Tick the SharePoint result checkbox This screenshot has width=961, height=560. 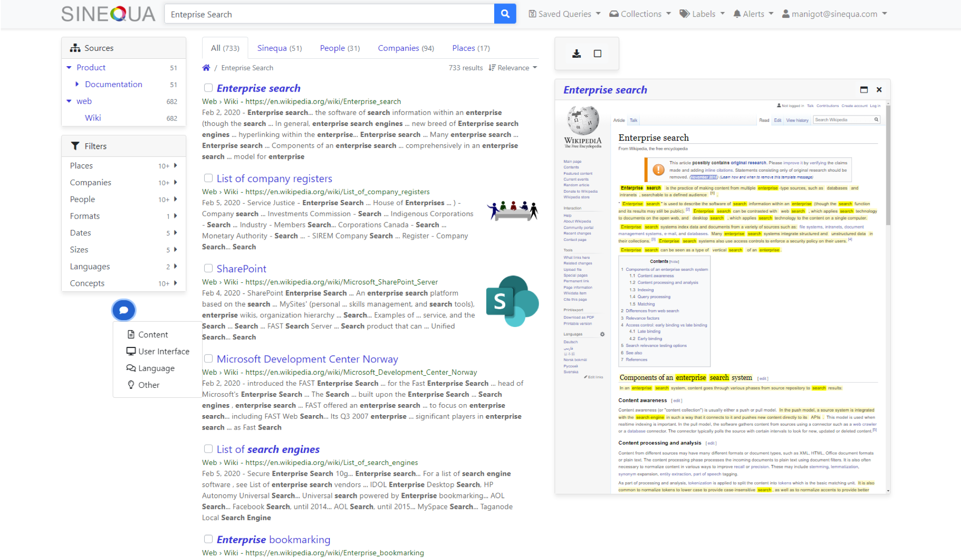click(x=208, y=268)
